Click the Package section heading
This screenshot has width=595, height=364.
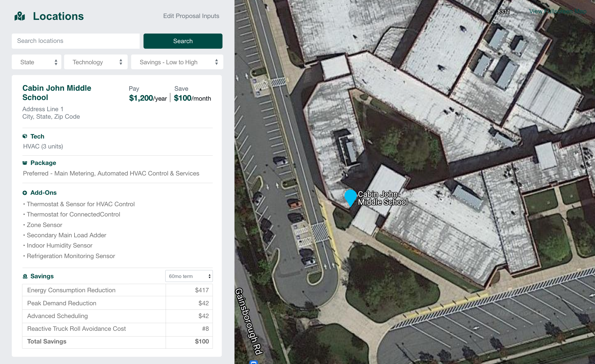43,163
